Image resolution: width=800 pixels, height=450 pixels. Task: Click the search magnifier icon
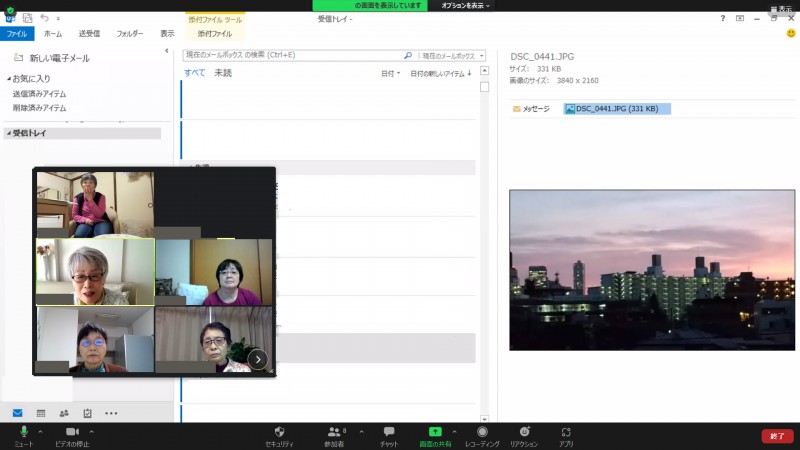pyautogui.click(x=408, y=55)
